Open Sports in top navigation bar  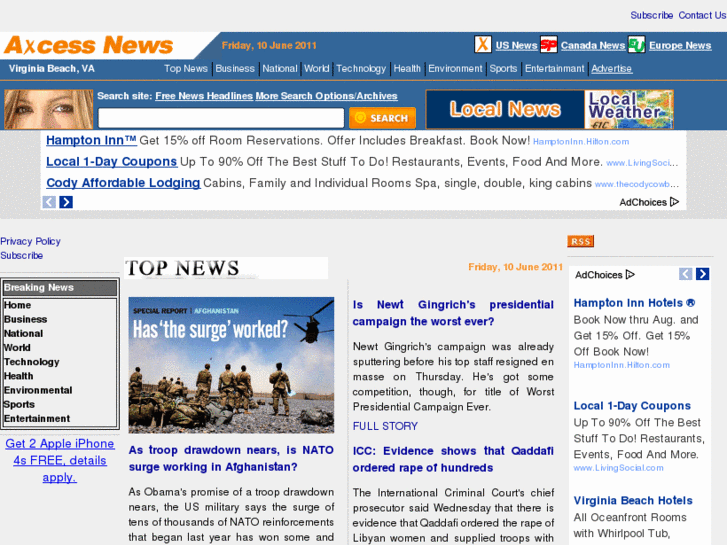click(504, 69)
